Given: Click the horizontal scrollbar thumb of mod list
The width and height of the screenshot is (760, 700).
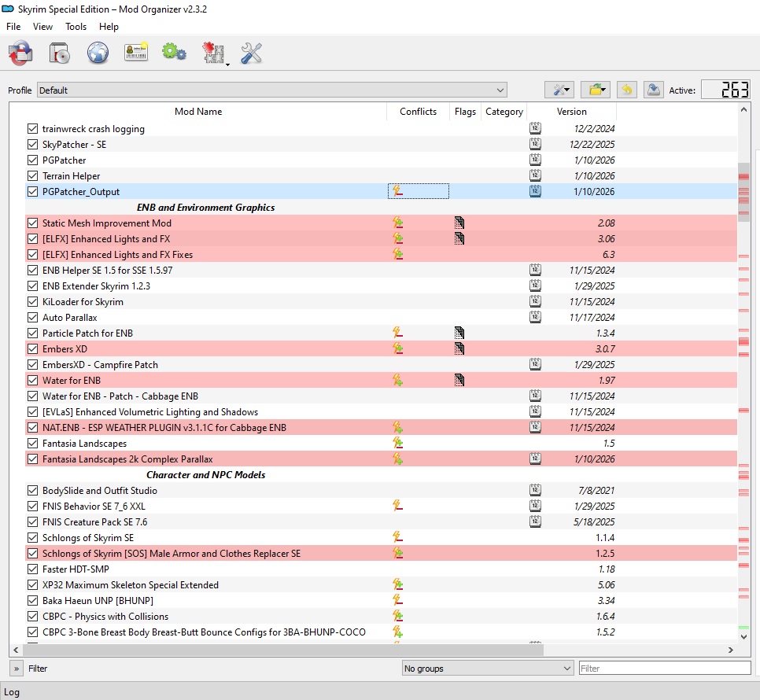Looking at the screenshot, I should pyautogui.click(x=283, y=650).
